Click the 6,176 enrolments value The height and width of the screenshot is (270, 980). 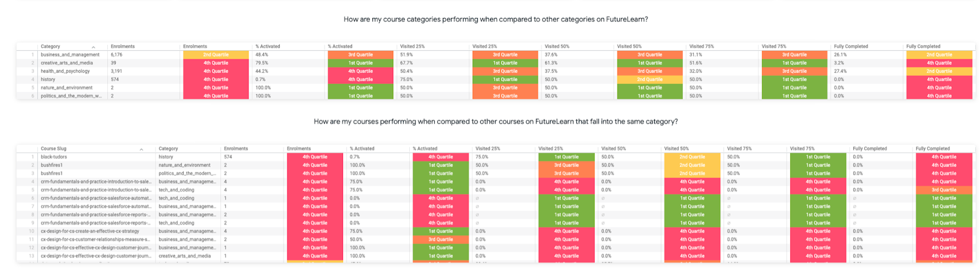click(116, 54)
